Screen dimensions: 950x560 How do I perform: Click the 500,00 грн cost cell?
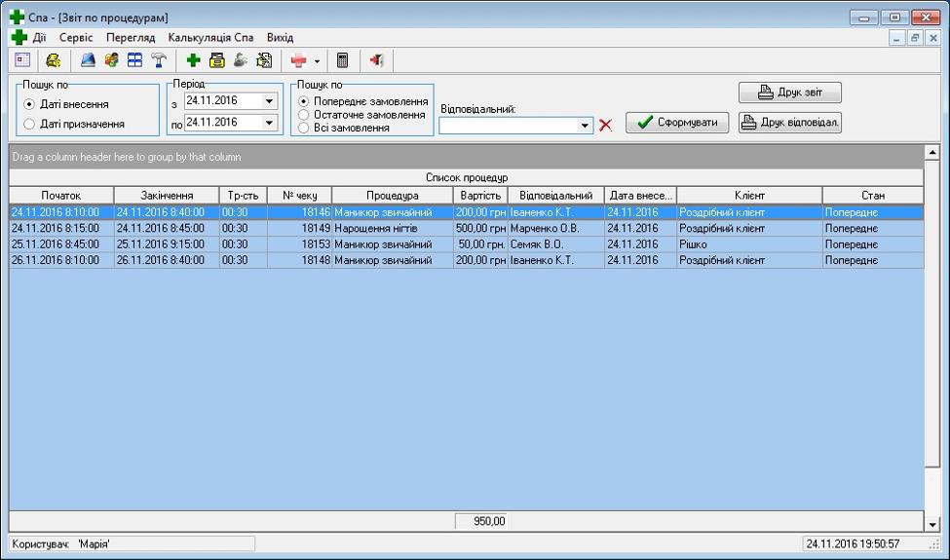(x=480, y=228)
